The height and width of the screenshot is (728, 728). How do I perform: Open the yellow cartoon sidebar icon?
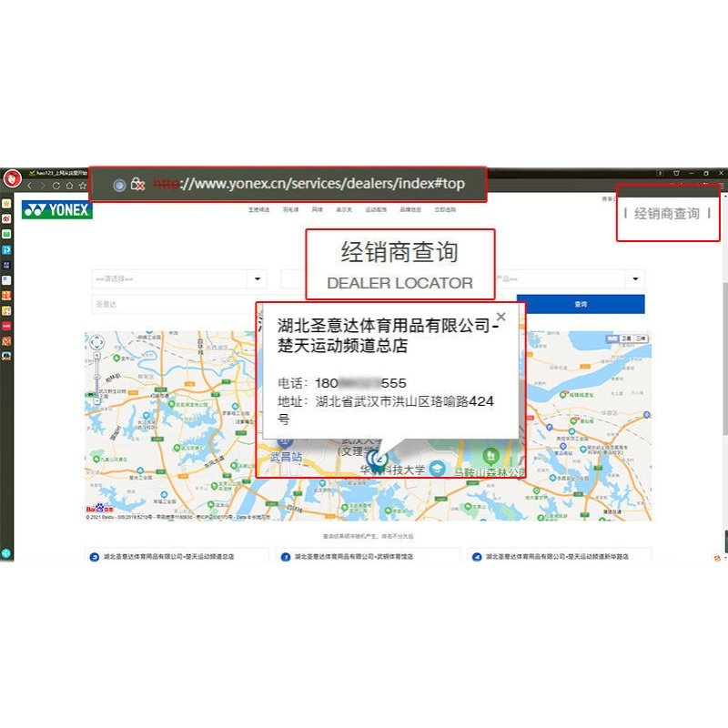pos(6,310)
